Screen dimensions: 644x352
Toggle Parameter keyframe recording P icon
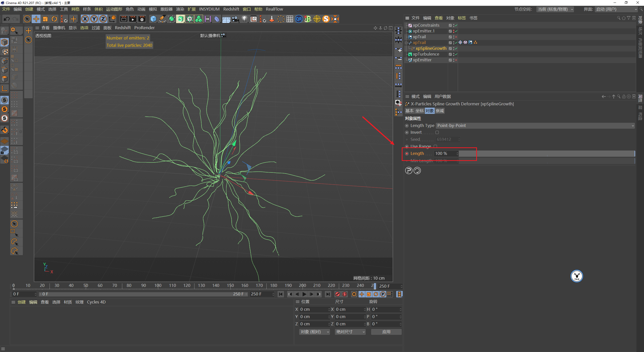coord(383,294)
